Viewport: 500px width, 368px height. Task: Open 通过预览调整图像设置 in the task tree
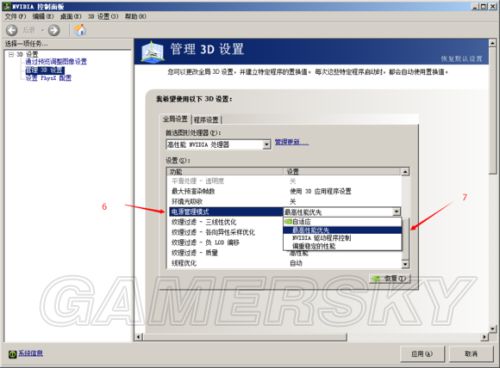[x=56, y=62]
